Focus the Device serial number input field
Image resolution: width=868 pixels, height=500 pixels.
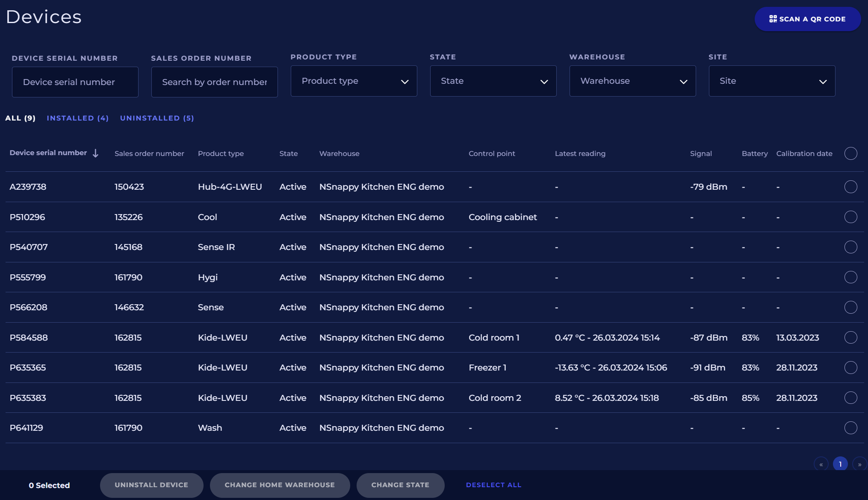pyautogui.click(x=75, y=82)
